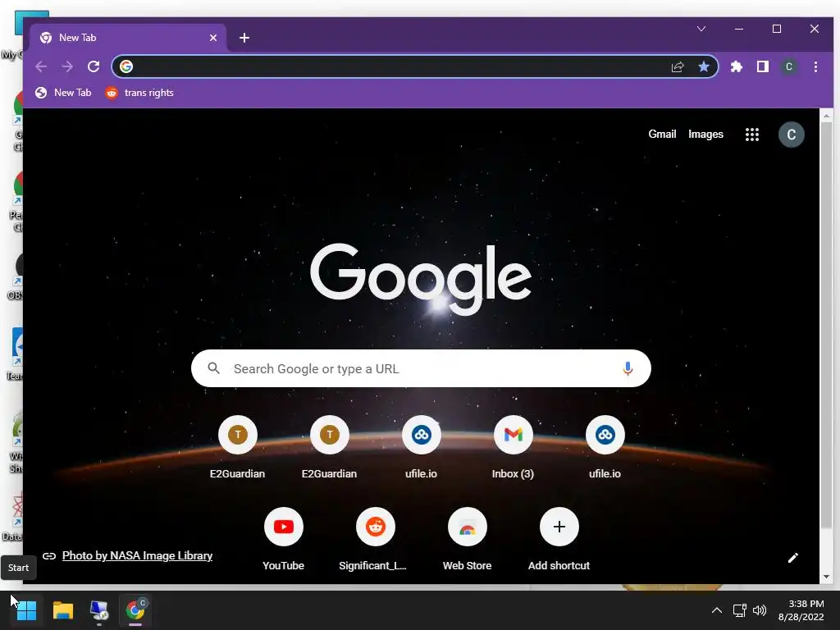The width and height of the screenshot is (840, 630).
Task: Select the New Tab browser tab
Action: click(x=128, y=38)
